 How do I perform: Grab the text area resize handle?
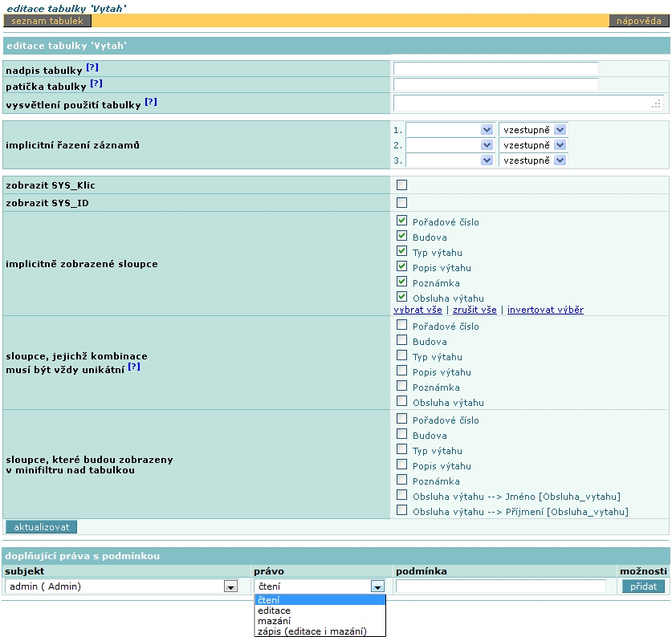pos(656,104)
